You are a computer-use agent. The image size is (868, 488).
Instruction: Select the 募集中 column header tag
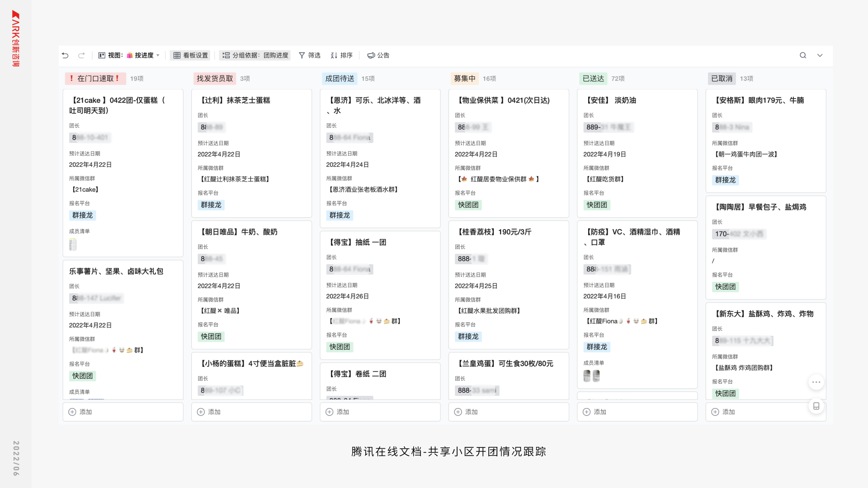464,79
